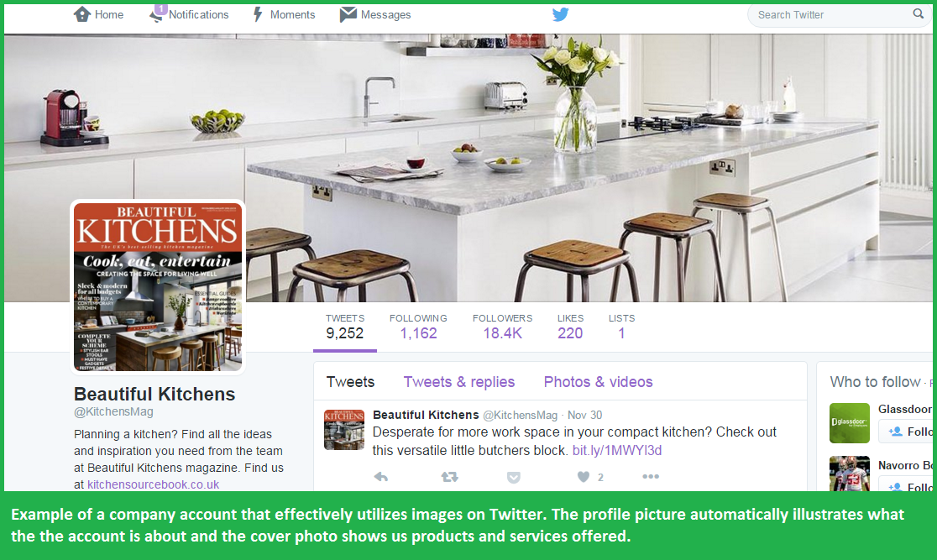Switch to Tweets & replies tab
Image resolution: width=937 pixels, height=560 pixels.
[459, 382]
